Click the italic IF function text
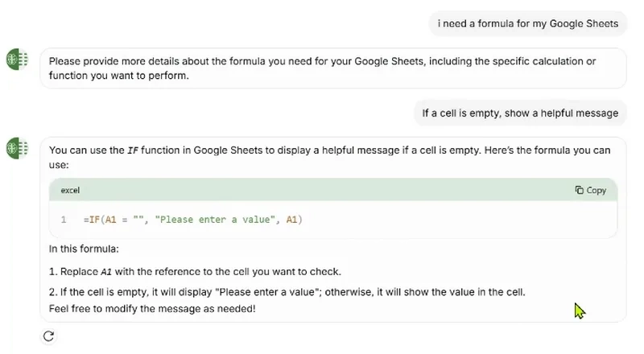This screenshot has width=644, height=354. (133, 150)
